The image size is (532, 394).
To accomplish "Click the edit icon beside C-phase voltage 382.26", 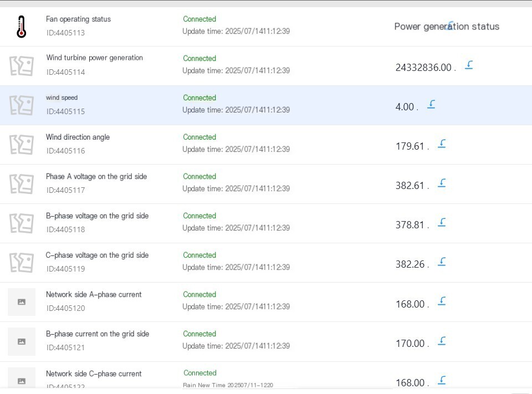I will tap(442, 262).
